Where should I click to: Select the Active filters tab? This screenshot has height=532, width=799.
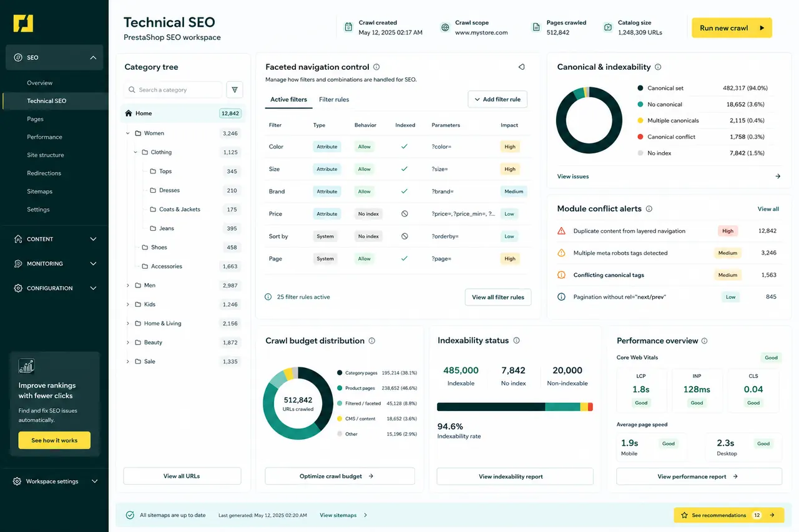click(288, 100)
